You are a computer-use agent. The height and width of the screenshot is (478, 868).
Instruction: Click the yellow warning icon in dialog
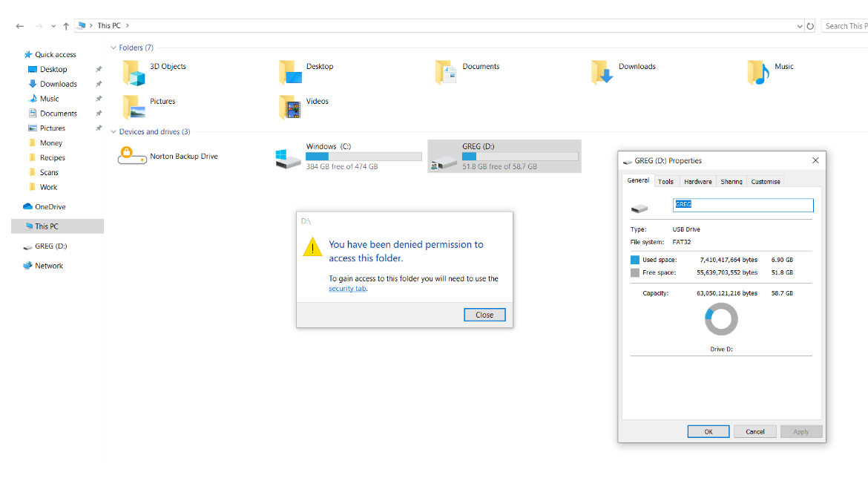click(x=313, y=247)
